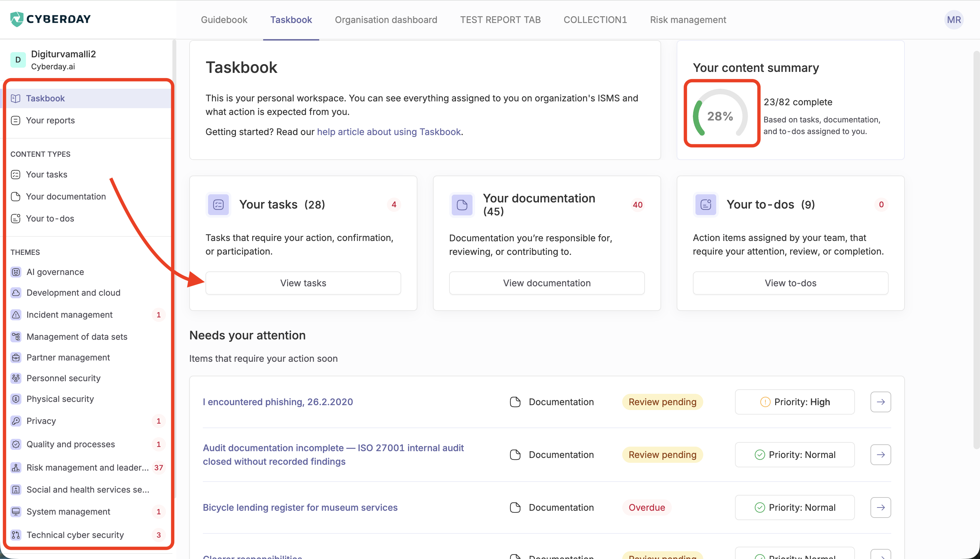Click the main page vertical scrollbar
This screenshot has height=559, width=980.
(x=976, y=250)
